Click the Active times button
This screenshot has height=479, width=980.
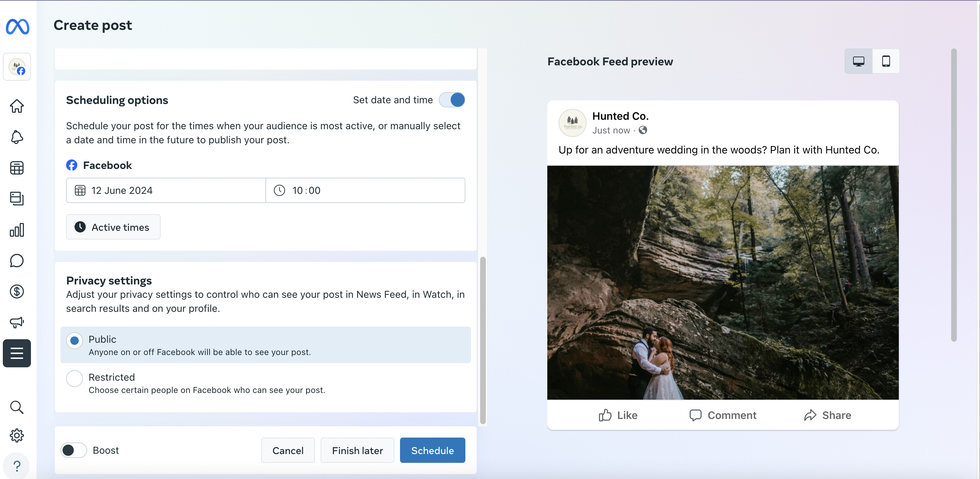[113, 227]
